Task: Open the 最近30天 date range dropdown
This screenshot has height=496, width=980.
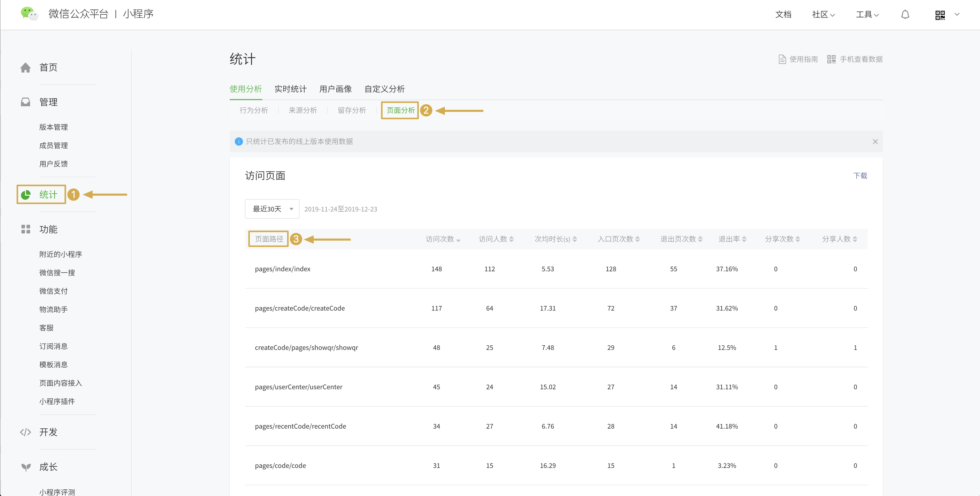Action: [x=272, y=209]
